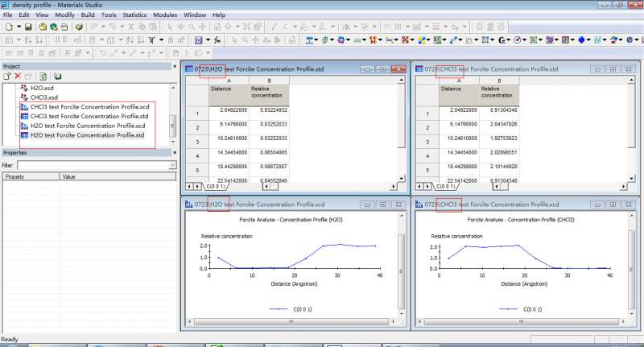Close the Project panel with its x button
Image resolution: width=644 pixels, height=347 pixels.
pyautogui.click(x=175, y=66)
